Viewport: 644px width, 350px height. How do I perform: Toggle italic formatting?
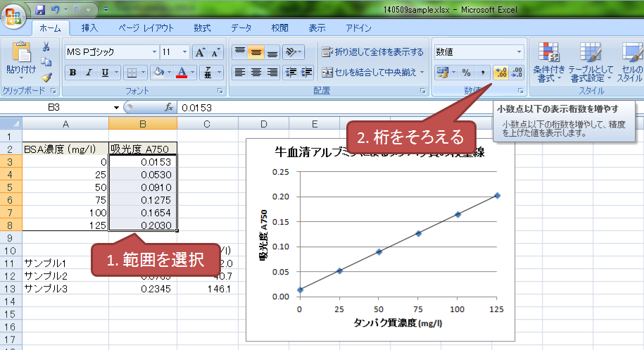tap(89, 72)
